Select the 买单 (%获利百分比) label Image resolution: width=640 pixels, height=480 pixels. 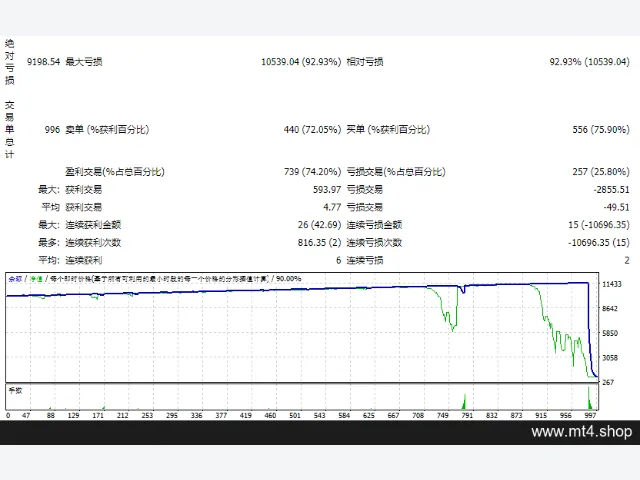388,129
